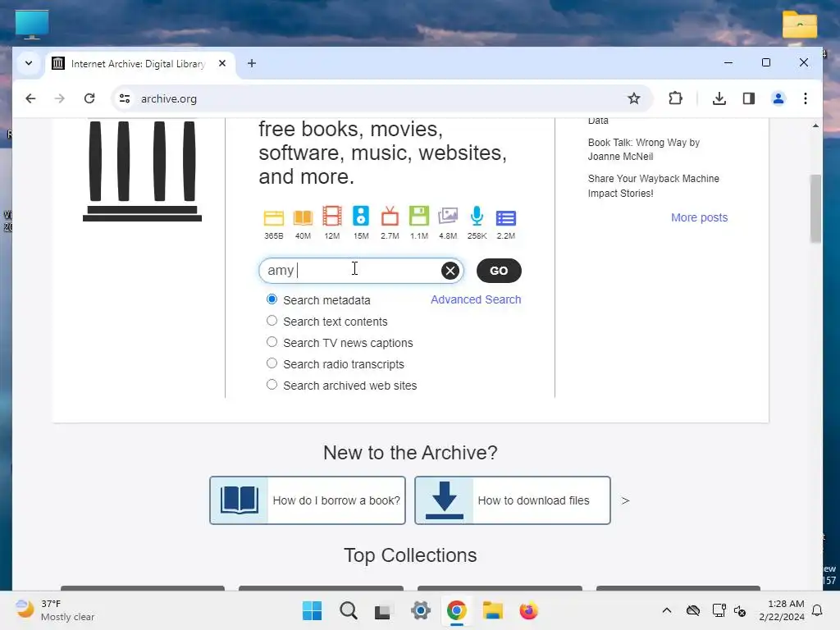Viewport: 840px width, 630px height.
Task: Open a new tab with the plus button
Action: (252, 63)
